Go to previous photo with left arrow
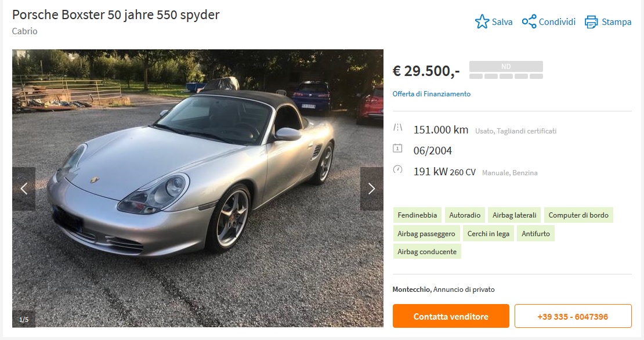 pos(24,189)
